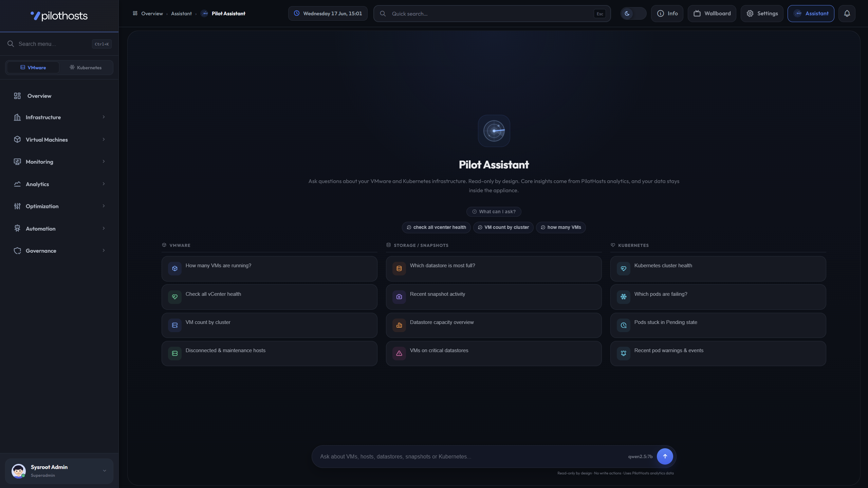Click the cube icon on 'How many VMs are running?'
The image size is (868, 488).
(x=175, y=269)
